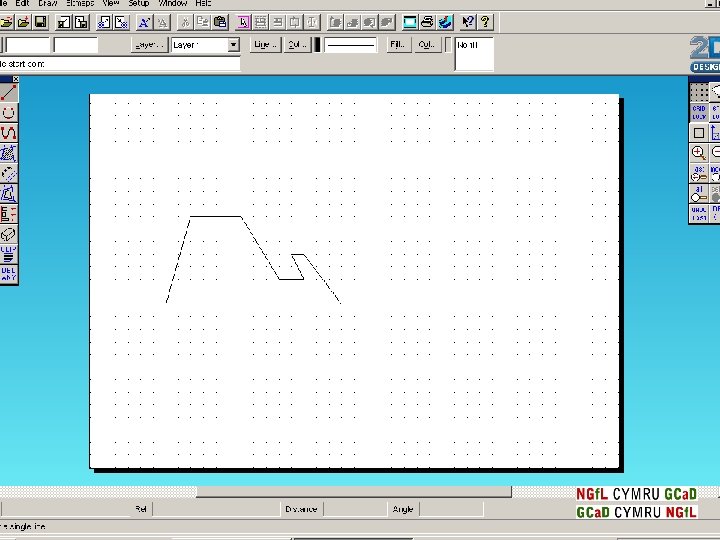This screenshot has width=720, height=540.
Task: Activate the DEL ANY delete tool
Action: [9, 274]
